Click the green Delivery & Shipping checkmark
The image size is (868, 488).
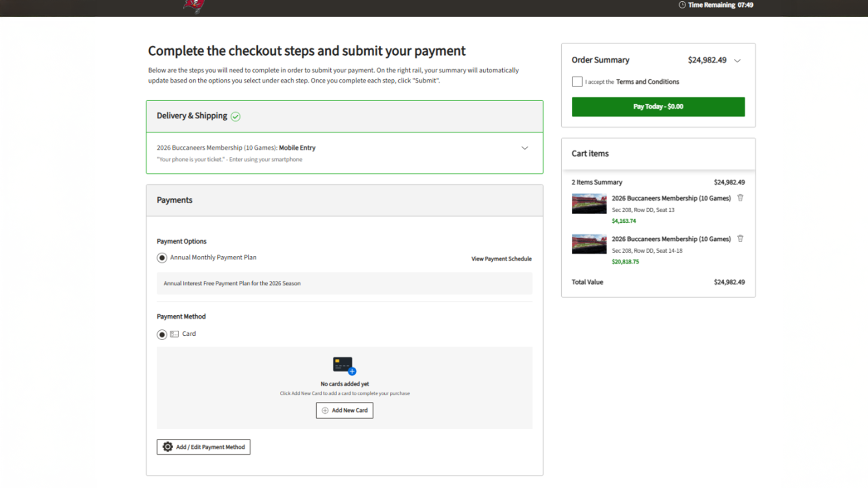click(236, 117)
